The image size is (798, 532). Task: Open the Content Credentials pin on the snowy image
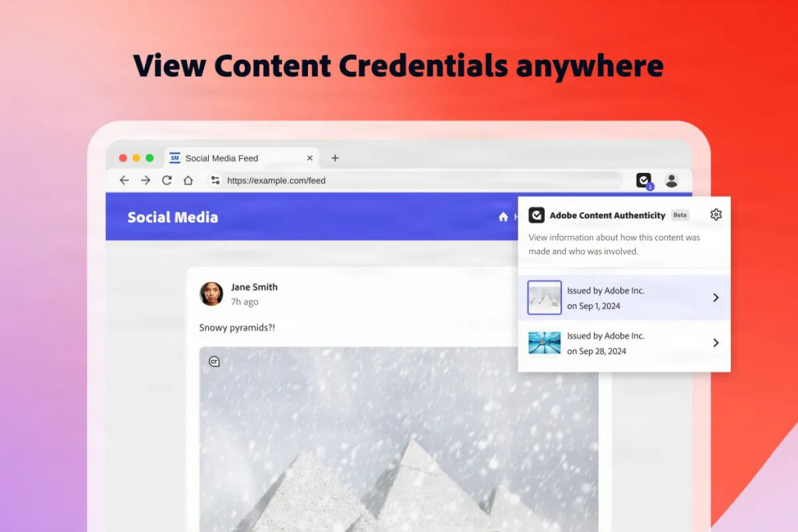214,361
